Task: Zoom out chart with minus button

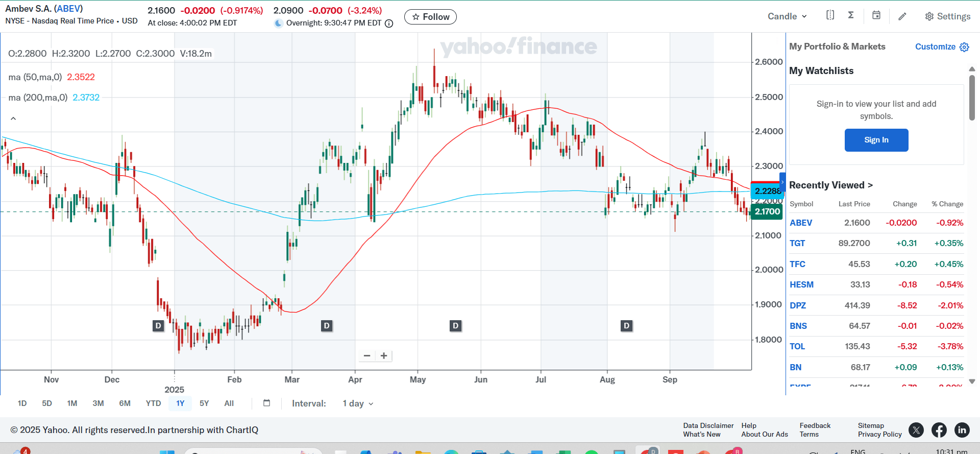Action: pyautogui.click(x=367, y=355)
